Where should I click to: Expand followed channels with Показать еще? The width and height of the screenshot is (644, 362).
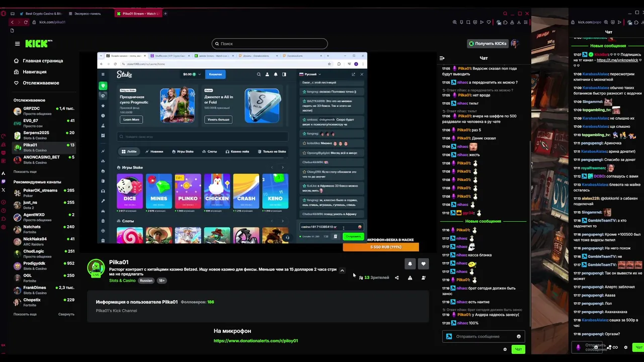25,171
